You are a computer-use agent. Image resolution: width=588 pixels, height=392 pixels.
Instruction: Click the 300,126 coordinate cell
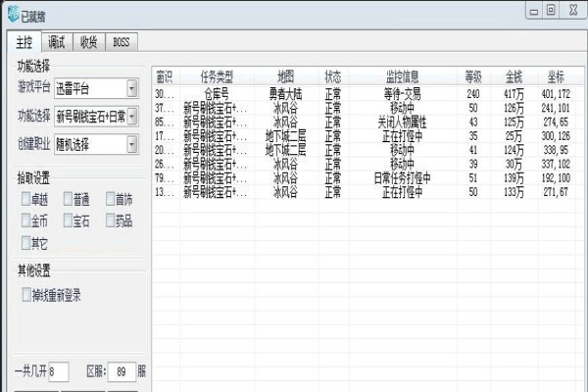click(x=556, y=136)
